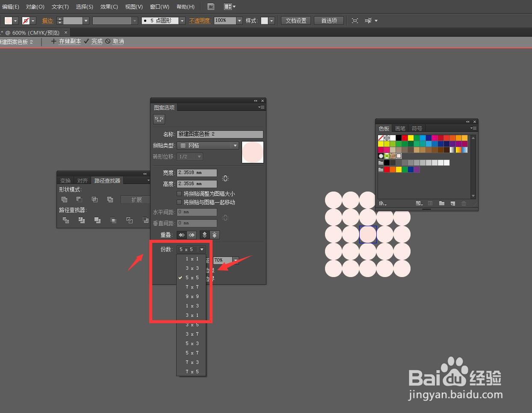Choose 7 x 7 from copies list
The height and width of the screenshot is (413, 532).
[x=191, y=287]
